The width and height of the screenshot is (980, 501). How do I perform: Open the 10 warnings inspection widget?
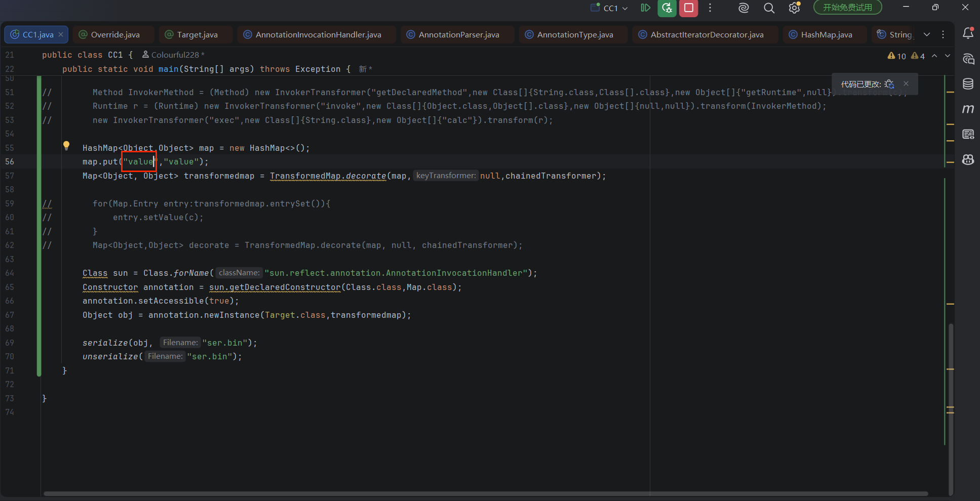pos(896,56)
